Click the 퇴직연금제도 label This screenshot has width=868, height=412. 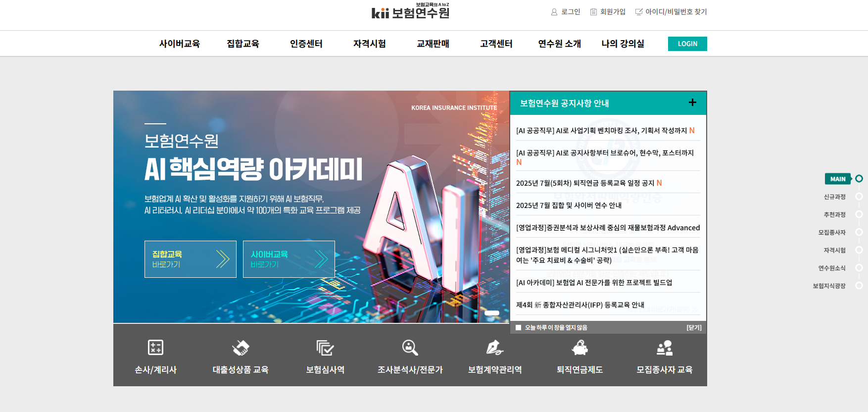point(579,370)
